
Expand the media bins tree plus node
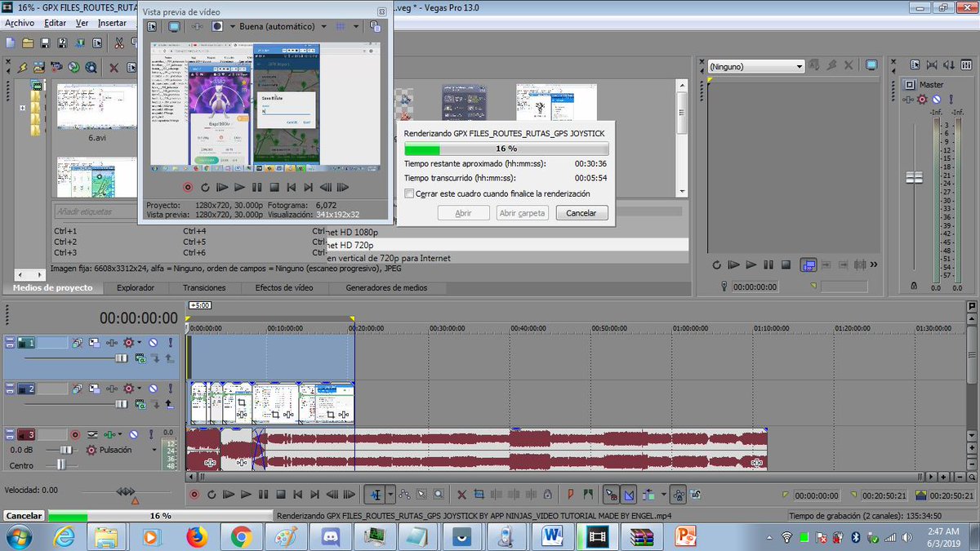23,107
